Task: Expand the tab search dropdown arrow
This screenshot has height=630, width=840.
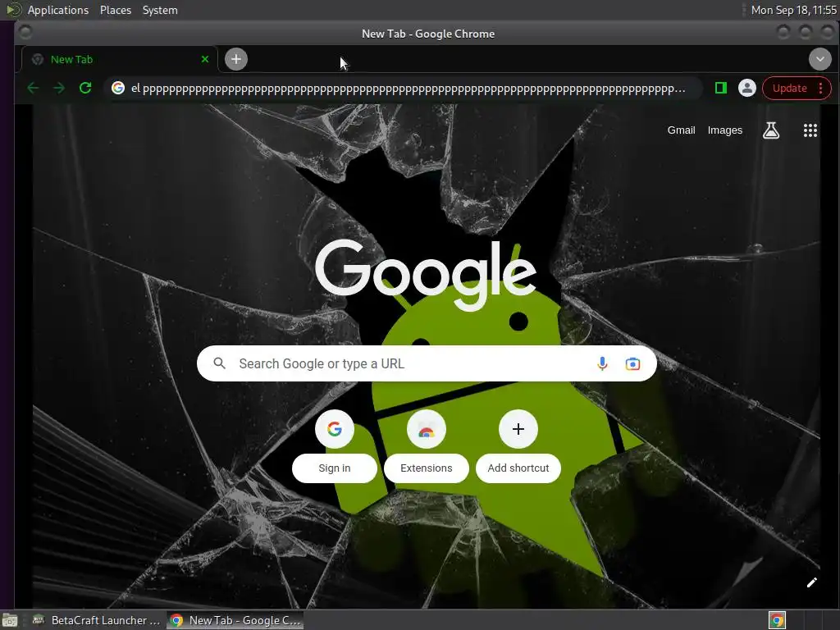Action: [819, 59]
